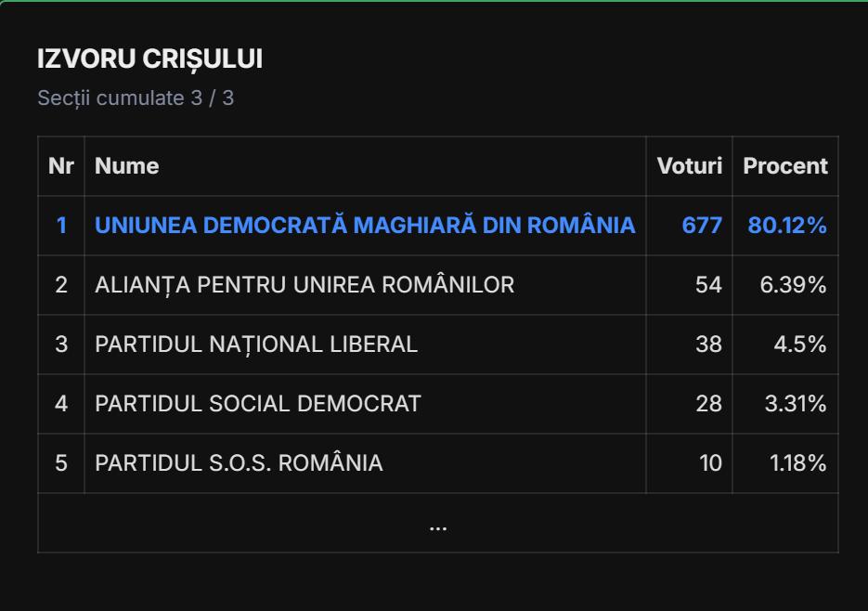Select Partidul S.O.S. România row
Viewport: 868px width, 611px height.
coord(239,463)
